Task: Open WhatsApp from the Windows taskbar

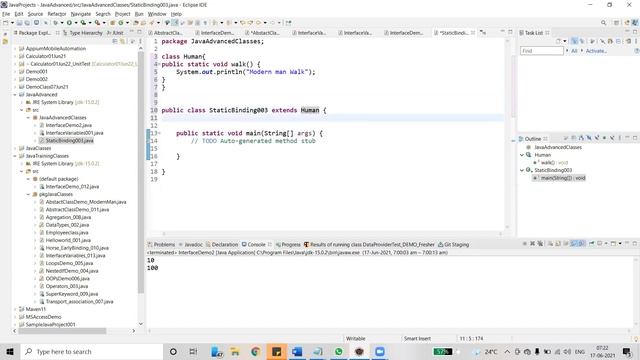Action: tap(338, 351)
